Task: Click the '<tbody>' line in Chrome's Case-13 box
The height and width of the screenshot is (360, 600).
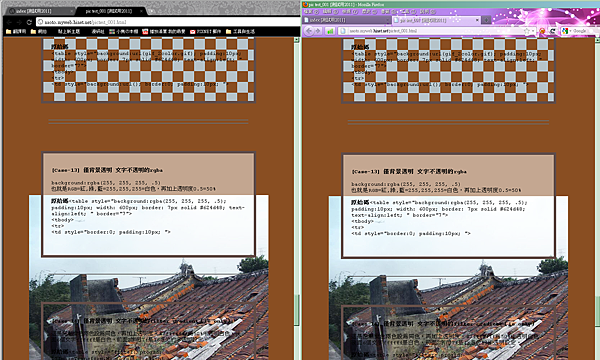Action: click(x=62, y=220)
